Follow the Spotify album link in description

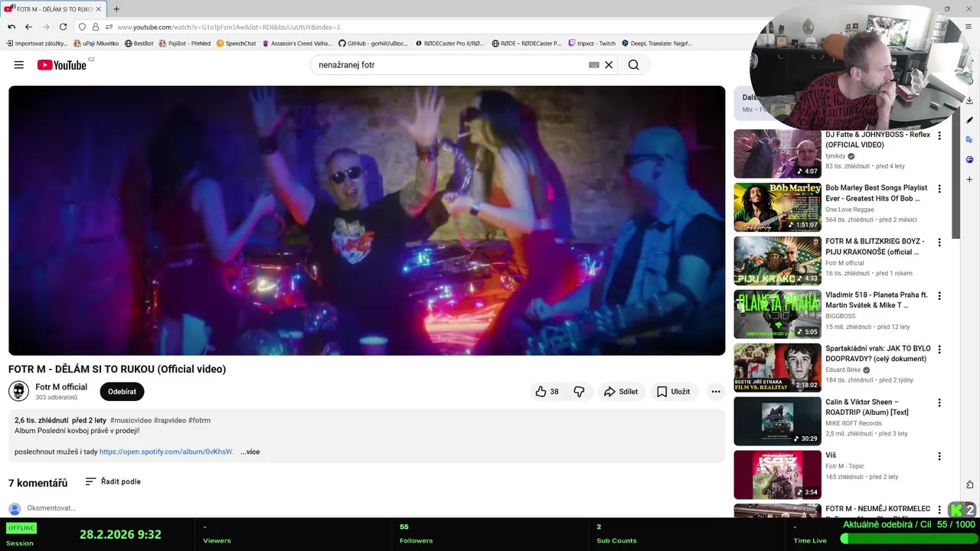coord(166,452)
